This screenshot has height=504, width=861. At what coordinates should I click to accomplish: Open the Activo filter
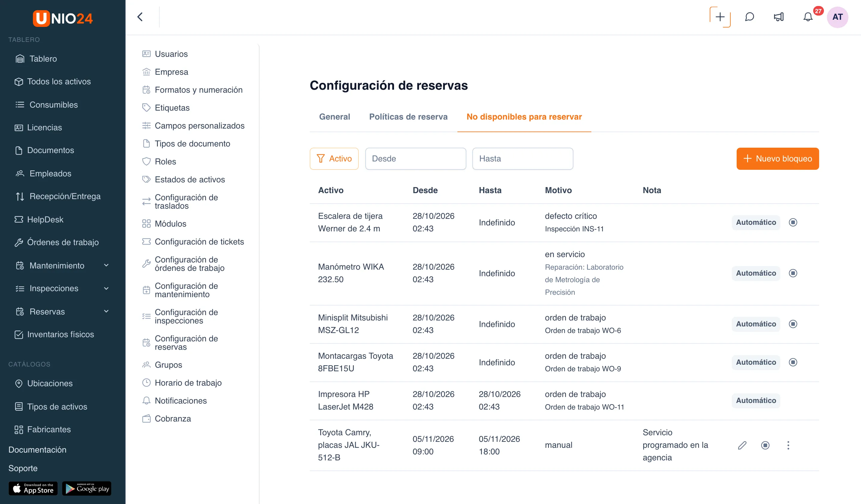tap(334, 158)
